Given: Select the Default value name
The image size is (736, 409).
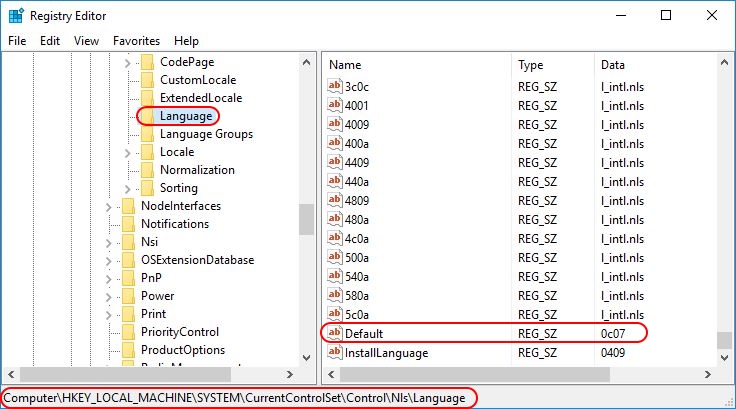Looking at the screenshot, I should [x=364, y=333].
